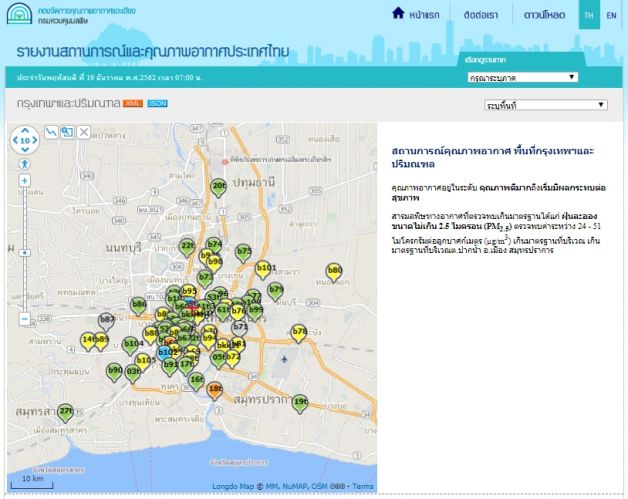Click the my-location person icon on map
Screen dimensions: 628x499
point(25,163)
